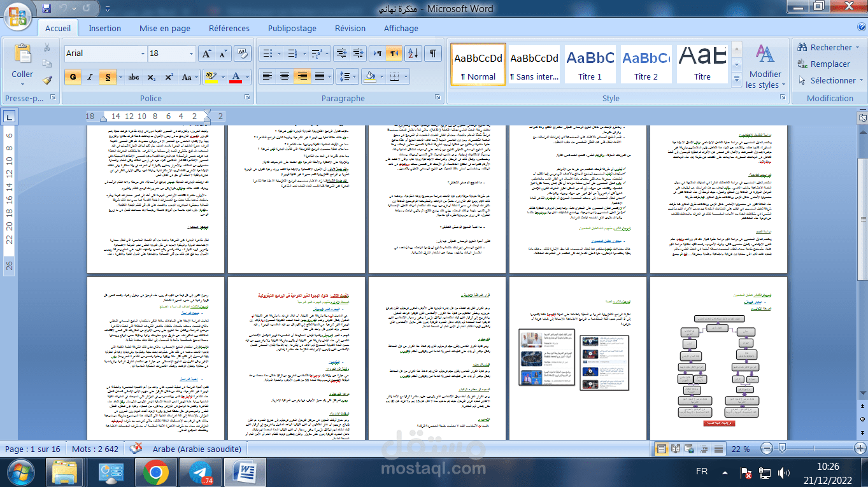Click the volume speaker tray icon

tap(783, 472)
